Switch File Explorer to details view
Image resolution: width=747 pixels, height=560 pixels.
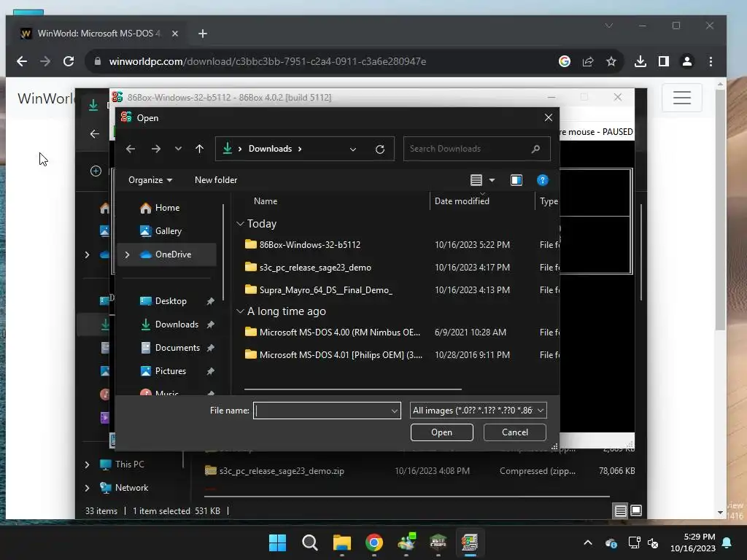pos(620,511)
